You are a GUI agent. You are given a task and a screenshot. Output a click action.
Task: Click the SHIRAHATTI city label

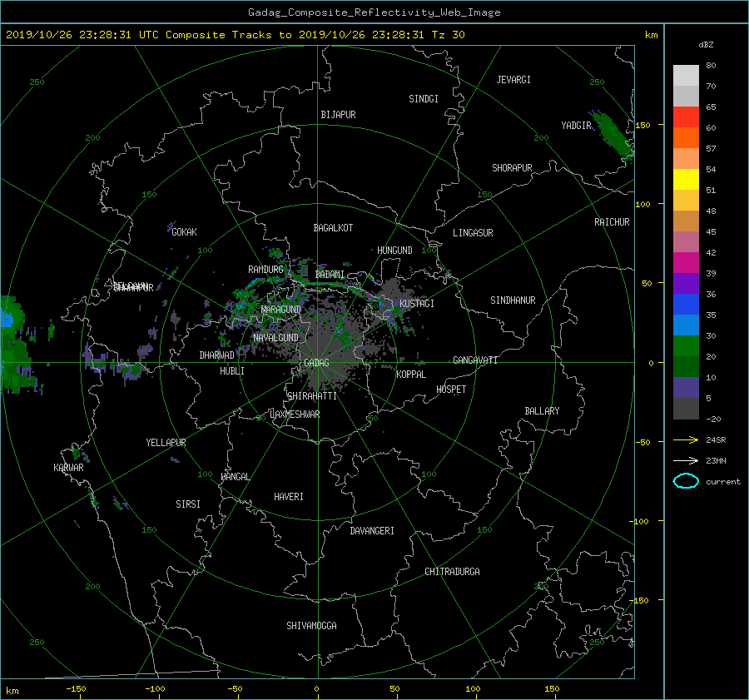312,396
